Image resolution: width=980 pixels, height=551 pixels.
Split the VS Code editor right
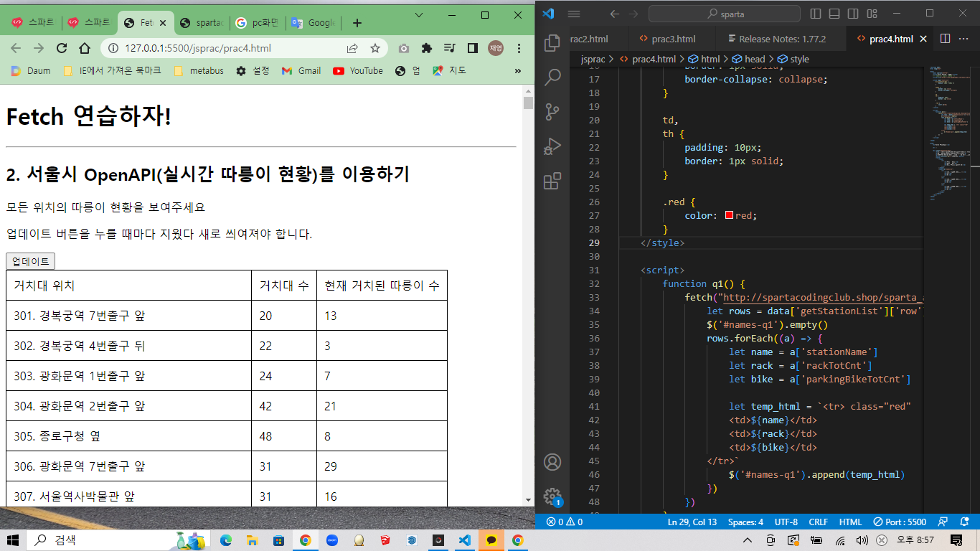pyautogui.click(x=945, y=39)
